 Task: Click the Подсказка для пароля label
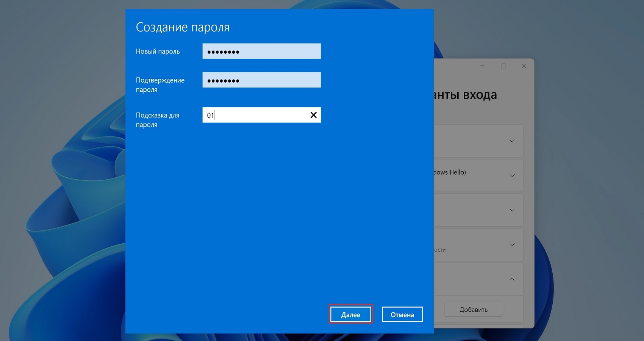coord(158,120)
